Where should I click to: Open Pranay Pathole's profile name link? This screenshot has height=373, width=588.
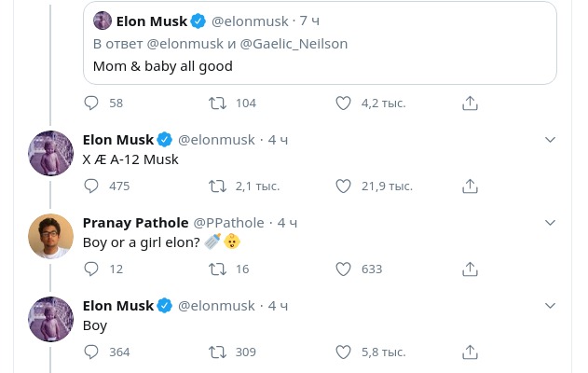coord(135,223)
